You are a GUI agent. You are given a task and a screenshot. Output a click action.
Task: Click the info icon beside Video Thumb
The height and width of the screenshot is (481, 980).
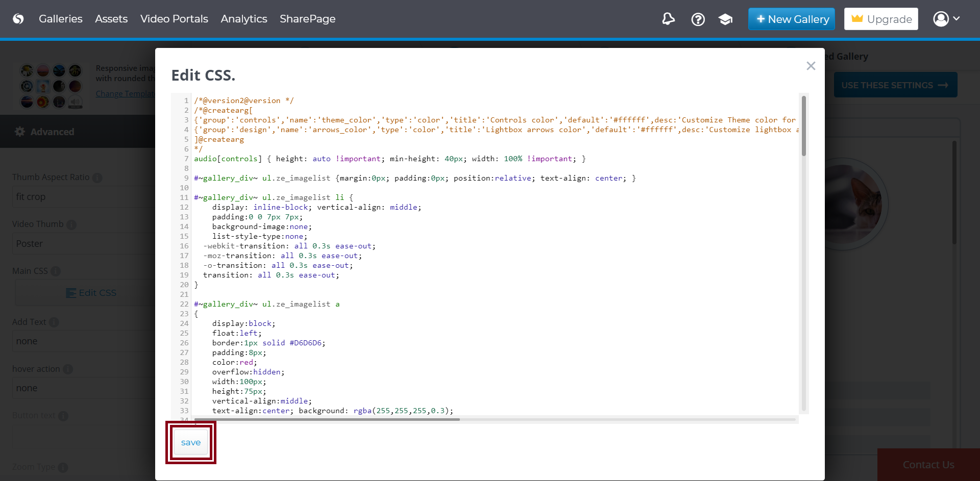(71, 224)
